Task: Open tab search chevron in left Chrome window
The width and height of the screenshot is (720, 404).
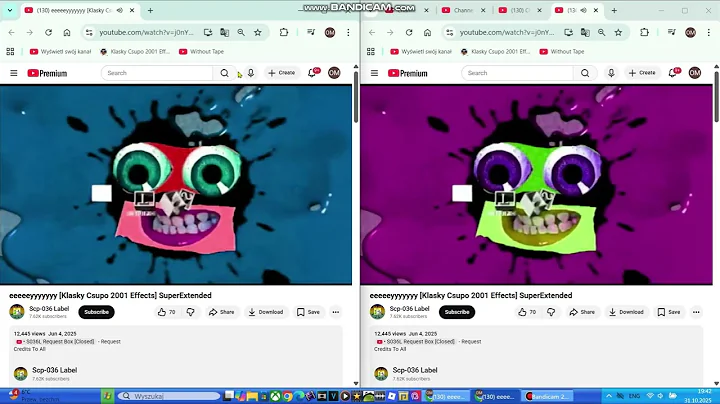Action: pyautogui.click(x=10, y=10)
